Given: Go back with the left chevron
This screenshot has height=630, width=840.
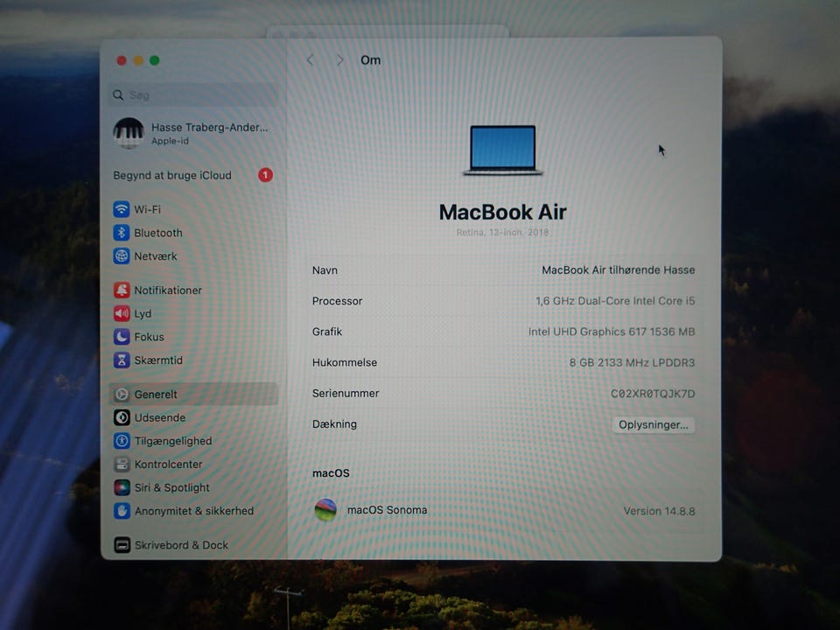Looking at the screenshot, I should 310,60.
